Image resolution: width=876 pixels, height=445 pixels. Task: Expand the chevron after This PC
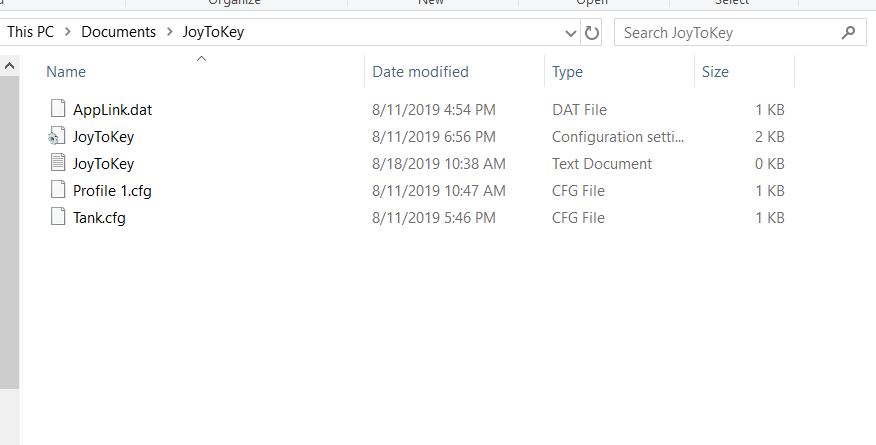[x=68, y=32]
